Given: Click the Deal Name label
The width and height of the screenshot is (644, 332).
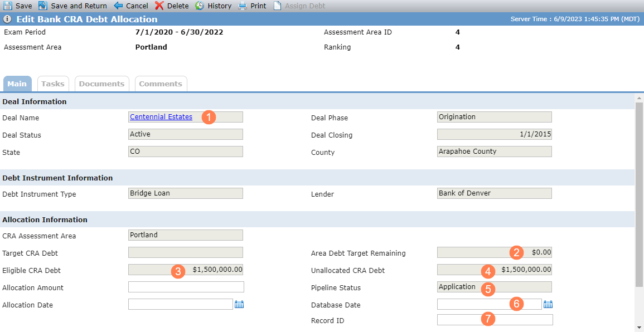Looking at the screenshot, I should 21,118.
